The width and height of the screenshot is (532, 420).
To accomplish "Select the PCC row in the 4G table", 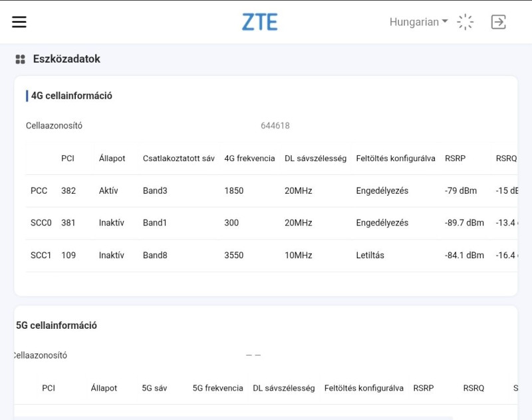I will [x=39, y=191].
